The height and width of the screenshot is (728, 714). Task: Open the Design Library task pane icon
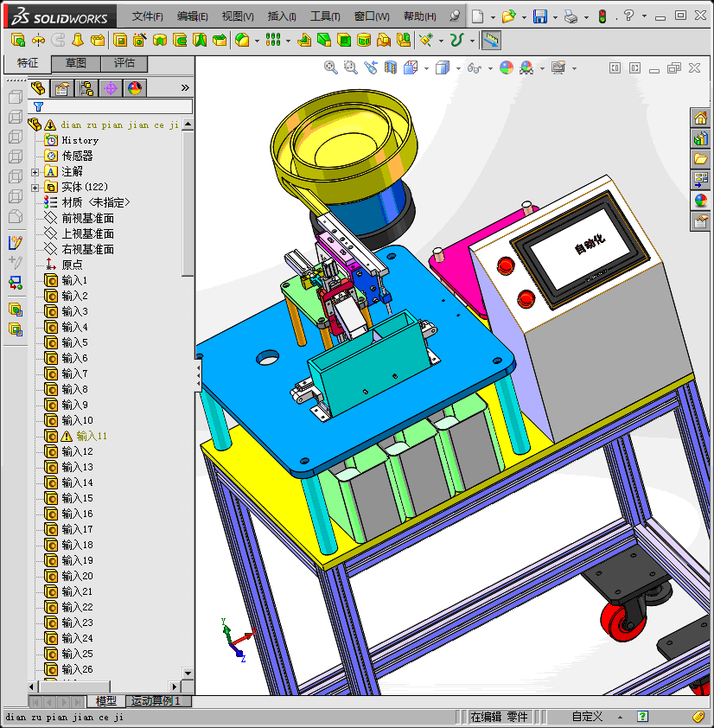click(700, 138)
